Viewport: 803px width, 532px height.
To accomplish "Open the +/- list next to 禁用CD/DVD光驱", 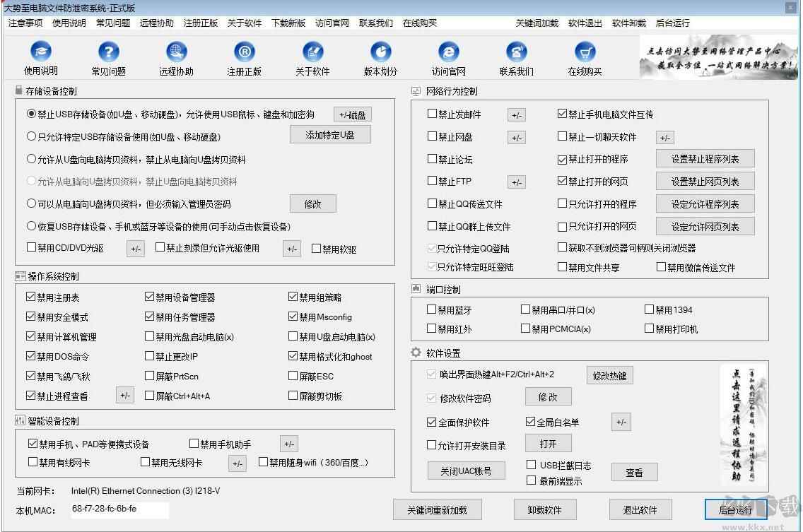I will (x=134, y=249).
